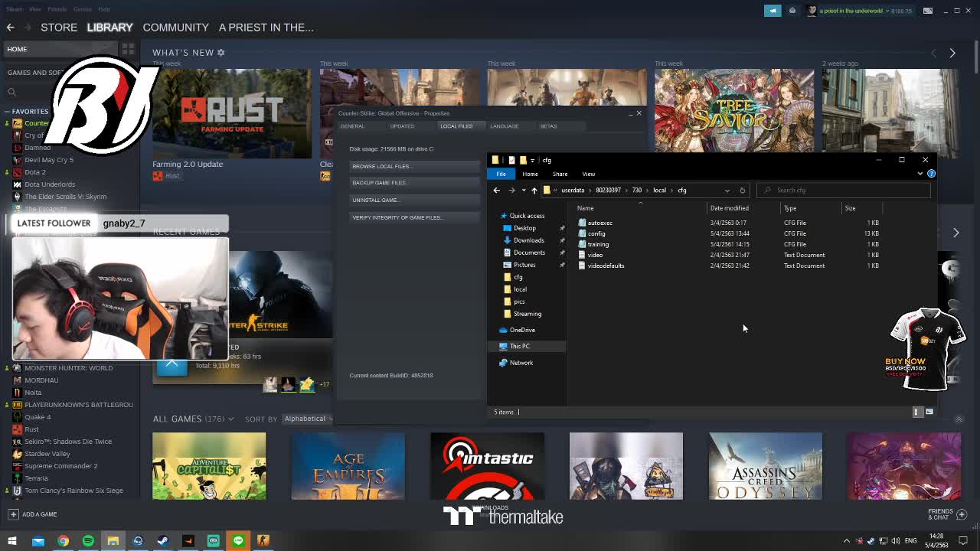Click BACKUP GAME FILES button
980x551 pixels.
[x=413, y=183]
